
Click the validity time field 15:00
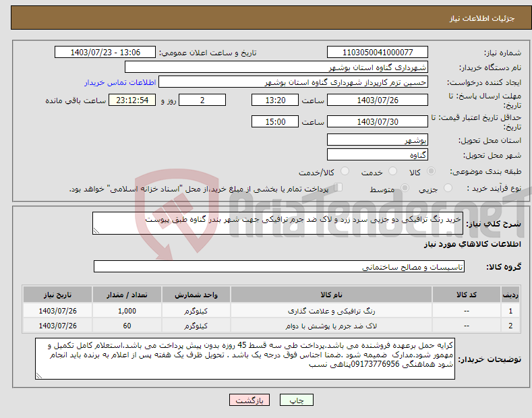pos(275,121)
